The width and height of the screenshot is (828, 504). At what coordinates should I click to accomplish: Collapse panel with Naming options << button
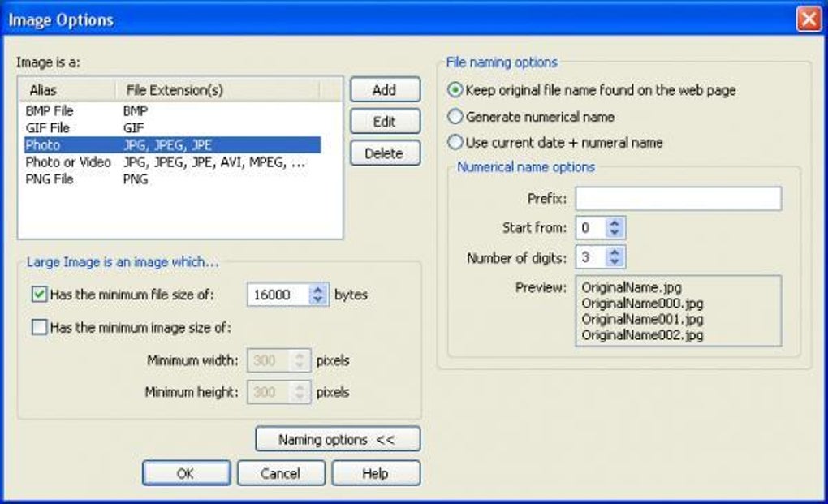click(338, 439)
